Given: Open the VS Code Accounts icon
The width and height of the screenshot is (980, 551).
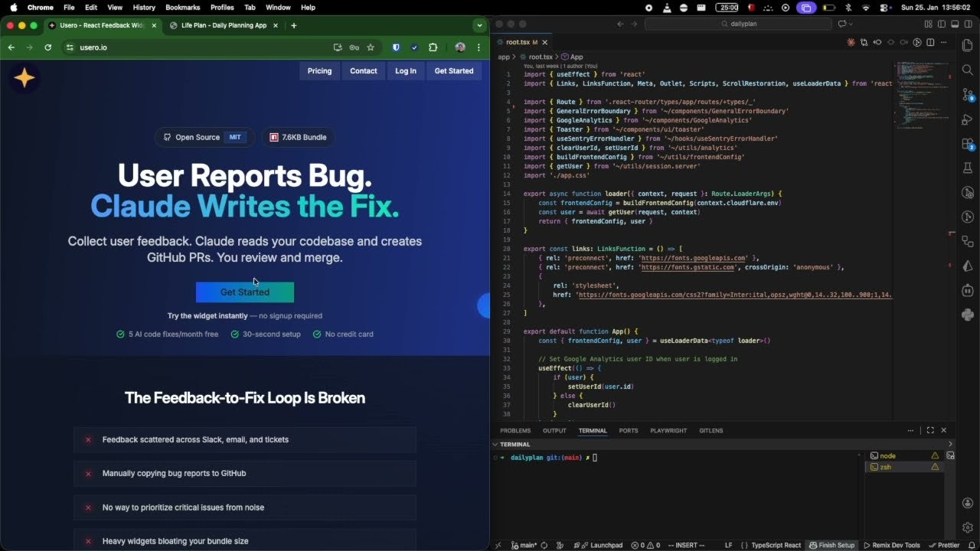Looking at the screenshot, I should tap(968, 503).
